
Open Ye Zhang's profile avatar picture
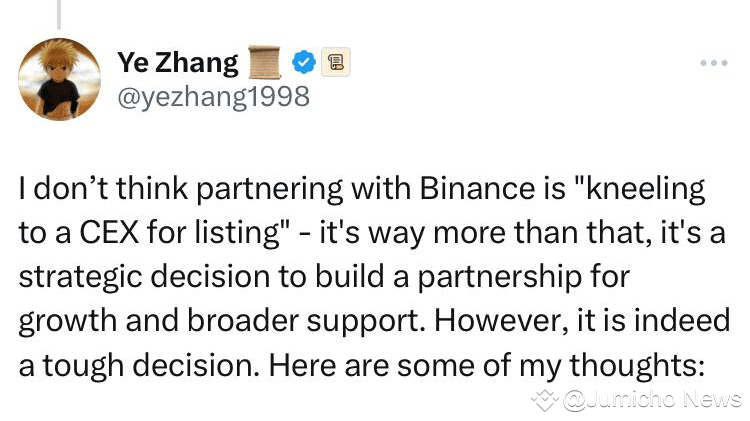[59, 80]
